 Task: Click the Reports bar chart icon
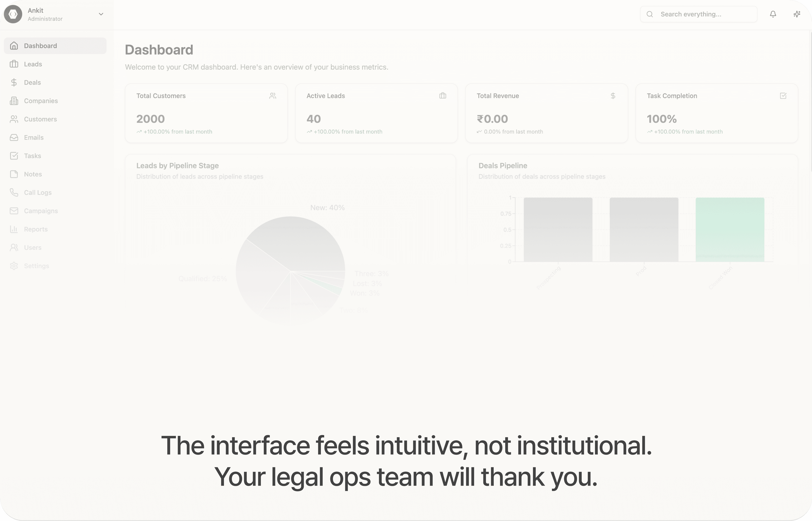coord(14,229)
